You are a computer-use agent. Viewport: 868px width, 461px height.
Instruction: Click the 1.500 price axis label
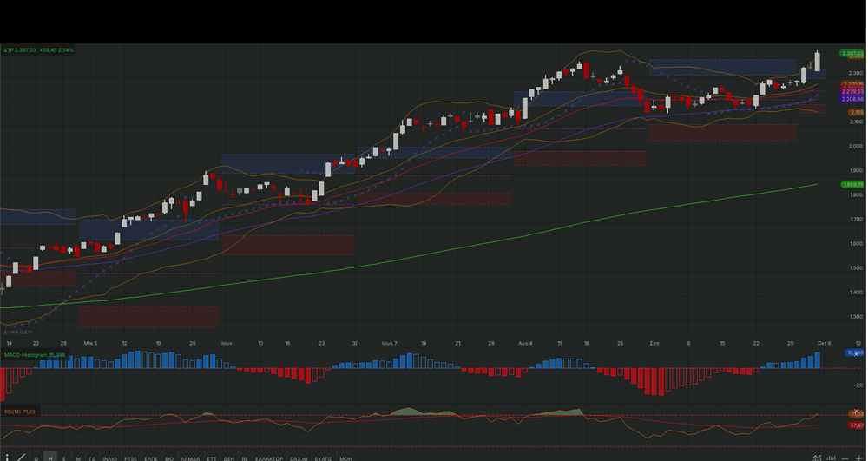point(855,268)
